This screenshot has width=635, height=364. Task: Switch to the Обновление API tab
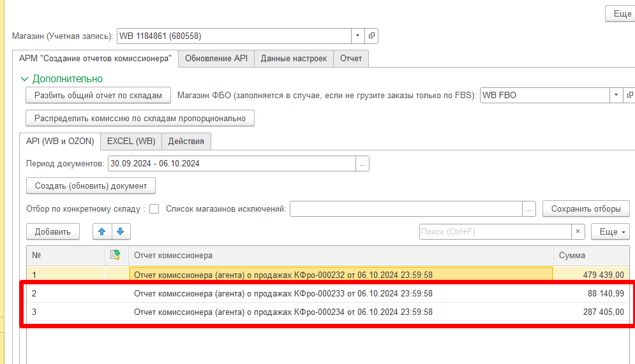(x=216, y=58)
